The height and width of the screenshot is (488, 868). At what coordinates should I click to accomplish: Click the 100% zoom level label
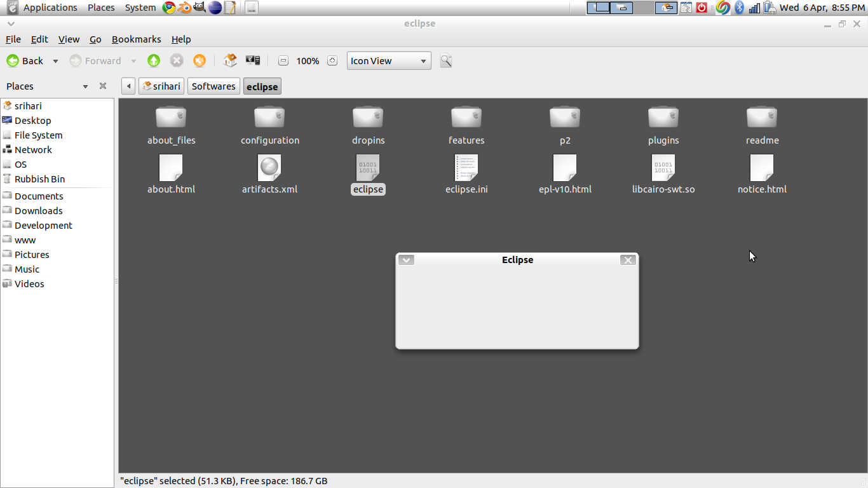308,61
